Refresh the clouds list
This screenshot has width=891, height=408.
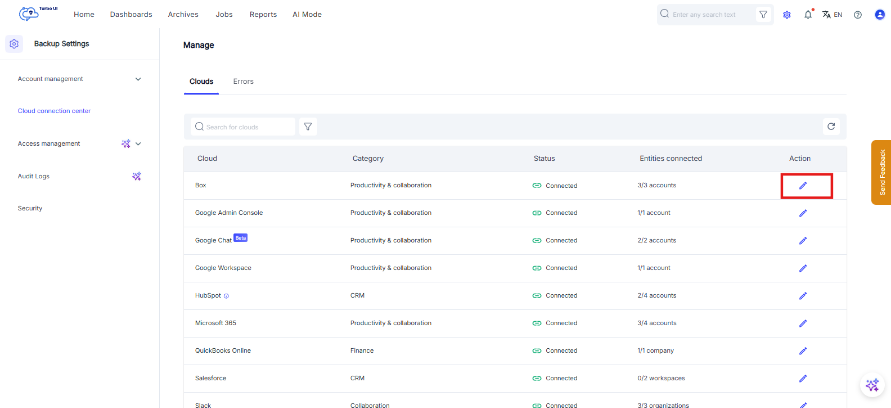pyautogui.click(x=831, y=127)
